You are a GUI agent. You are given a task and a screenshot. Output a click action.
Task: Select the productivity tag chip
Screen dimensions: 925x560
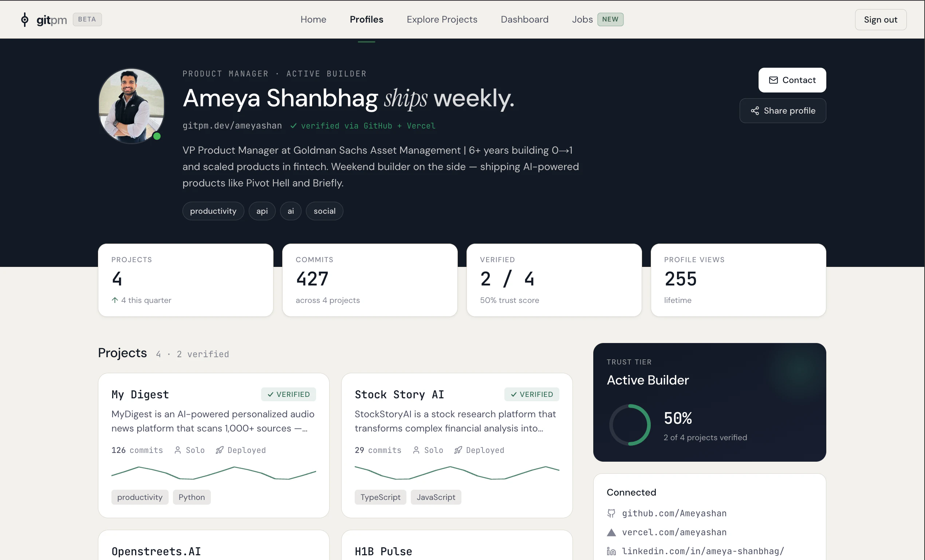213,211
